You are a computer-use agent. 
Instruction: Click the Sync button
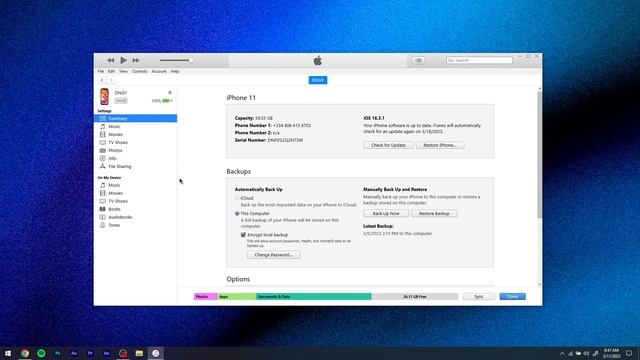coord(479,297)
